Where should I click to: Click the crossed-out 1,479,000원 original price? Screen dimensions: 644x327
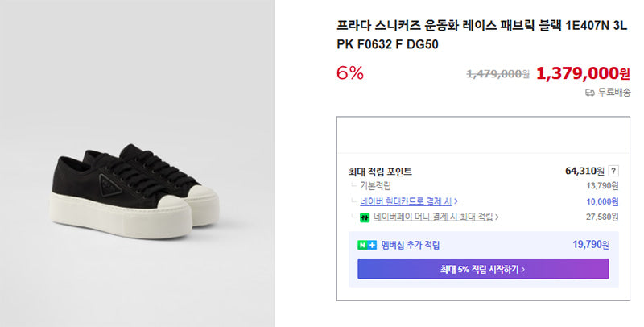click(497, 74)
